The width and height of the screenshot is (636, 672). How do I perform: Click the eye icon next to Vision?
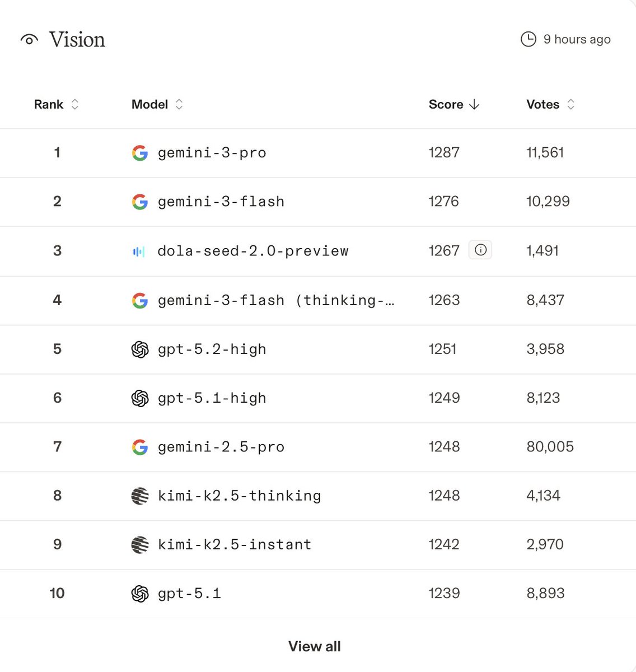[x=29, y=40]
